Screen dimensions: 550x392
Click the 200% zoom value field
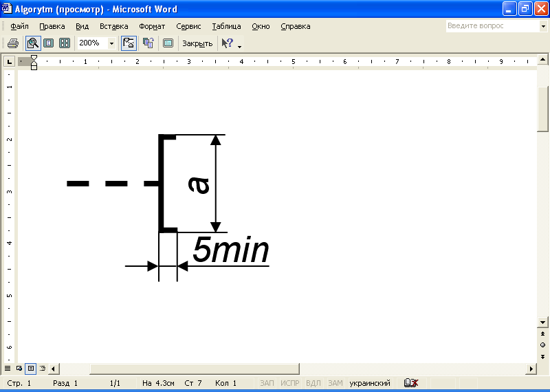click(x=92, y=43)
